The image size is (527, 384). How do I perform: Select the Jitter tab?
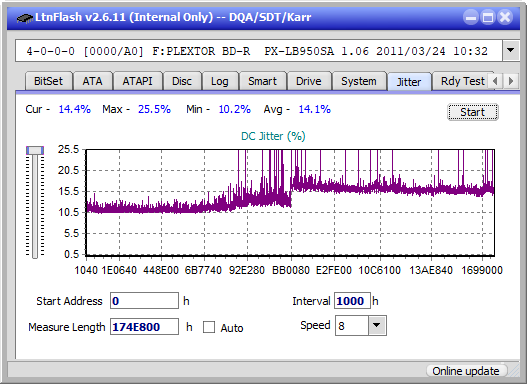[409, 81]
